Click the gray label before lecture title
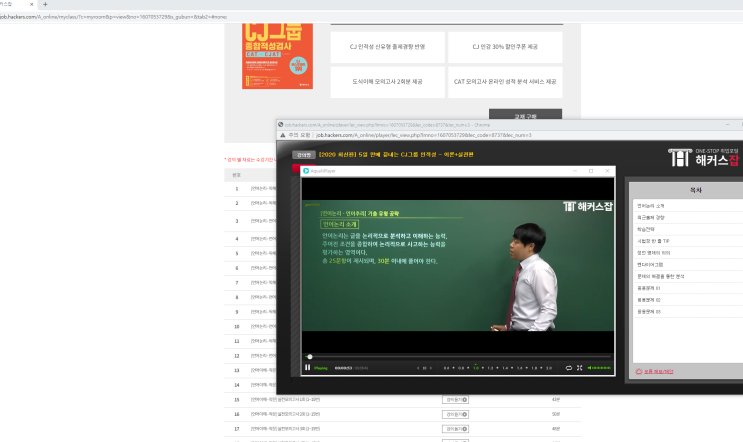This screenshot has height=442, width=743. pyautogui.click(x=304, y=155)
